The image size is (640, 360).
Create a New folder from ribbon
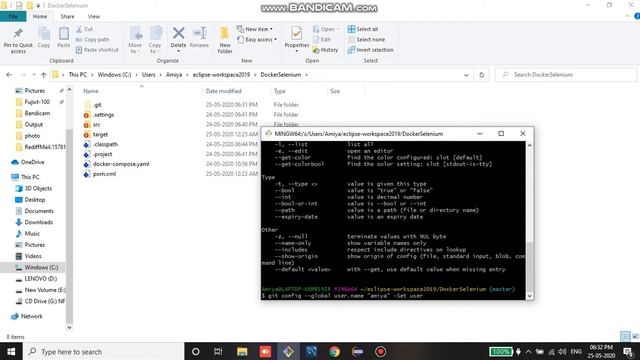pyautogui.click(x=225, y=40)
